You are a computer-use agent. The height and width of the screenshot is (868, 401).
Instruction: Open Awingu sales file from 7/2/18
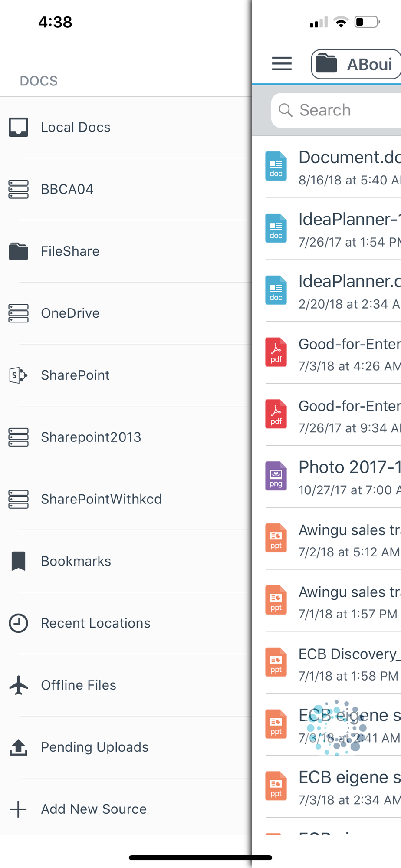point(326,539)
